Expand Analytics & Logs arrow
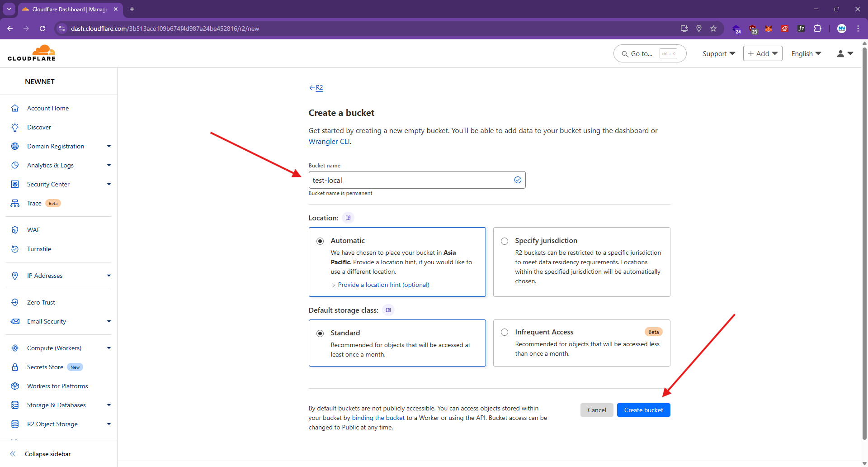The height and width of the screenshot is (467, 868). [x=109, y=165]
